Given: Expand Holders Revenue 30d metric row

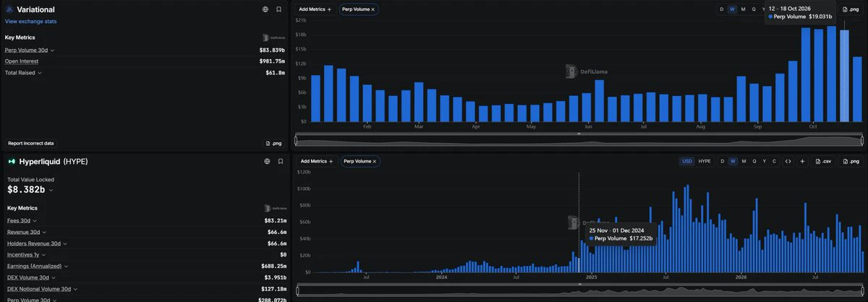Looking at the screenshot, I should pyautogui.click(x=67, y=243).
